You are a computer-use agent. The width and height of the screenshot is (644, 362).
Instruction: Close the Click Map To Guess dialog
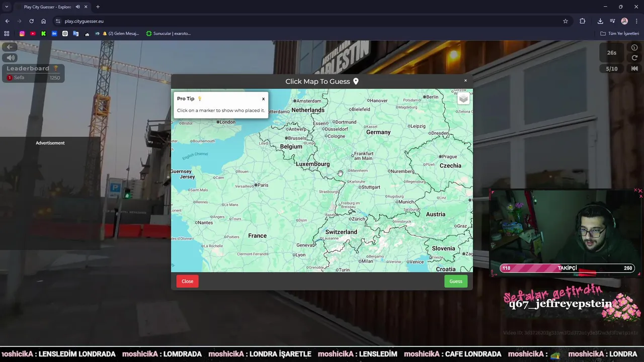(x=465, y=80)
